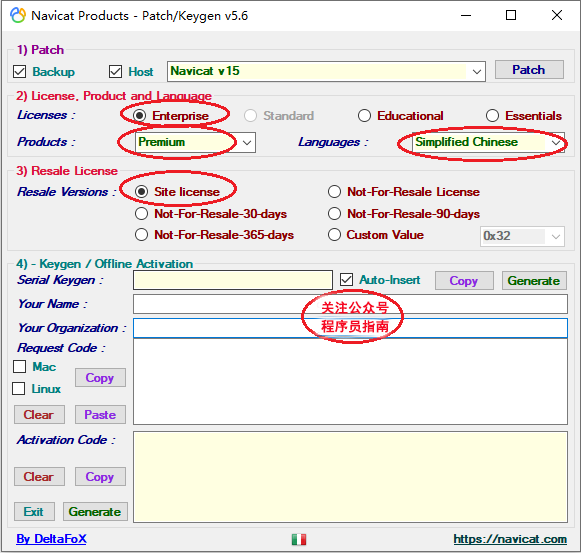
Task: Click the Paste button under Request Code
Action: click(x=100, y=414)
